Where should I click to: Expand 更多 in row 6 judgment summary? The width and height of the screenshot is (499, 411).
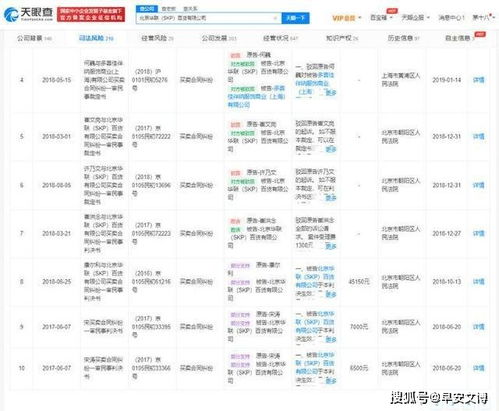(x=331, y=198)
